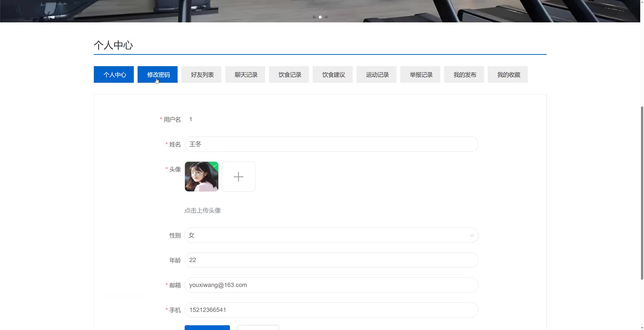Select the first carousel indicator dot
This screenshot has height=330, width=644.
tap(314, 17)
